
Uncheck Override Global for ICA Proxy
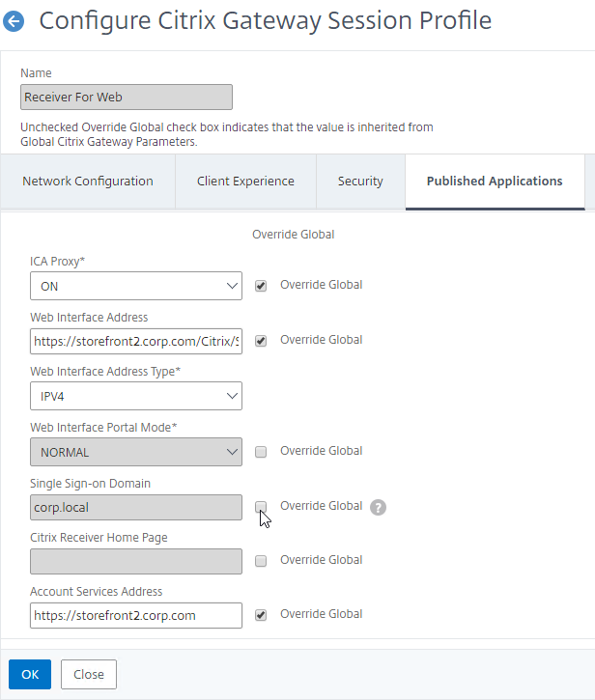coord(261,286)
